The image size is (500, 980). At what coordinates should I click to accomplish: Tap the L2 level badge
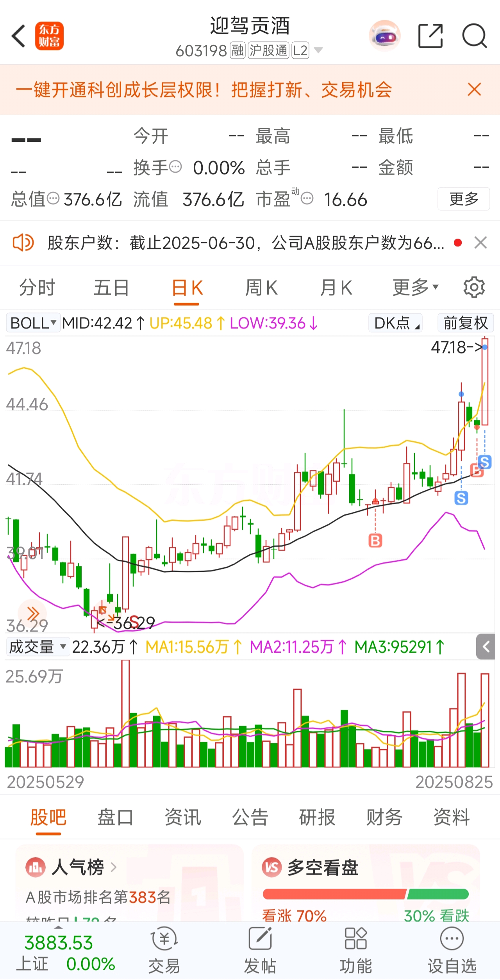click(x=300, y=50)
